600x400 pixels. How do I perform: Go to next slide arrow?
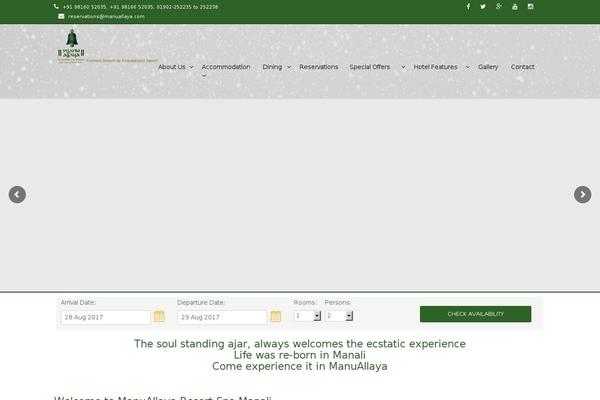click(582, 194)
